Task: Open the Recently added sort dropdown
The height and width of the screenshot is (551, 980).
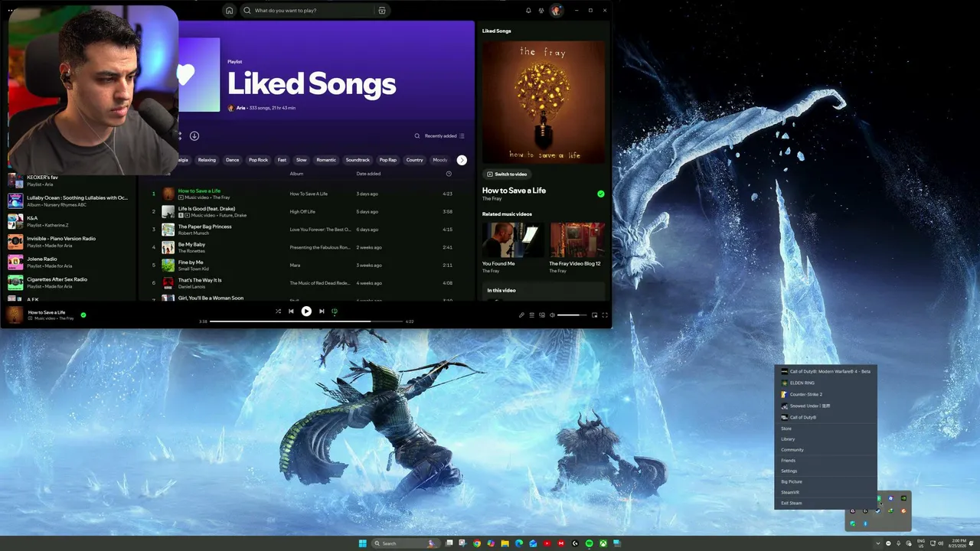Action: 445,136
